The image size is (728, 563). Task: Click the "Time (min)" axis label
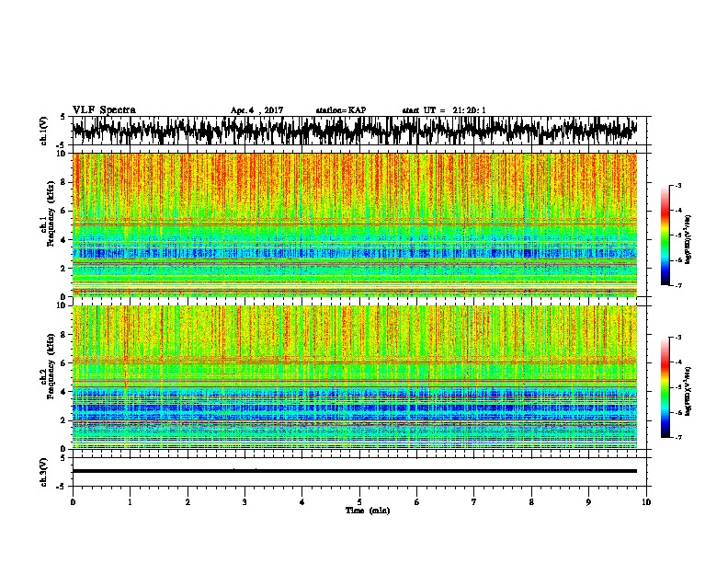368,511
